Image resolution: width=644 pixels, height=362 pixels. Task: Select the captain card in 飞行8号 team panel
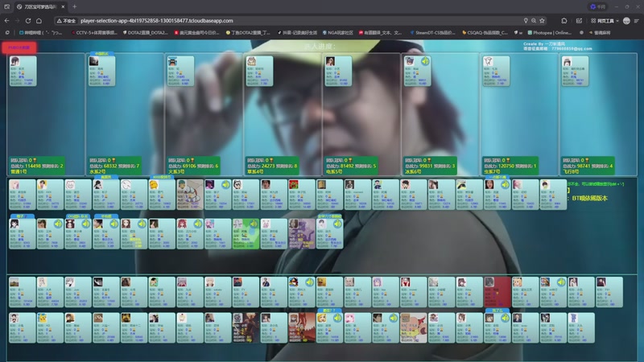(x=575, y=71)
